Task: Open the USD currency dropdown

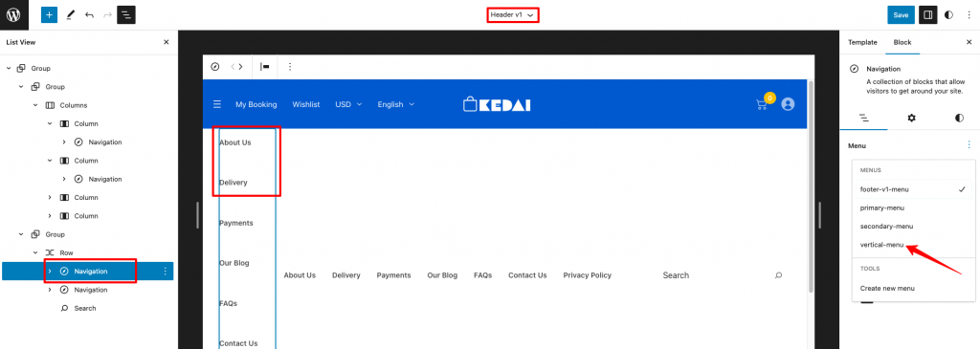Action: pyautogui.click(x=348, y=104)
